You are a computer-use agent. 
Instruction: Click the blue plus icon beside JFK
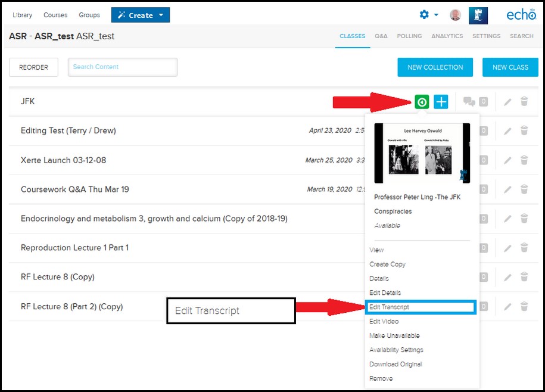point(441,102)
